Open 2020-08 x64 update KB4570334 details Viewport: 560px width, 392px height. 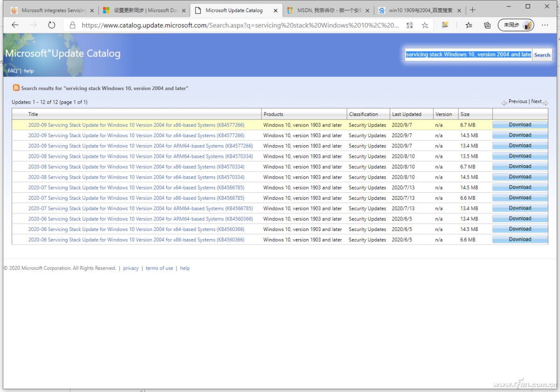[136, 177]
